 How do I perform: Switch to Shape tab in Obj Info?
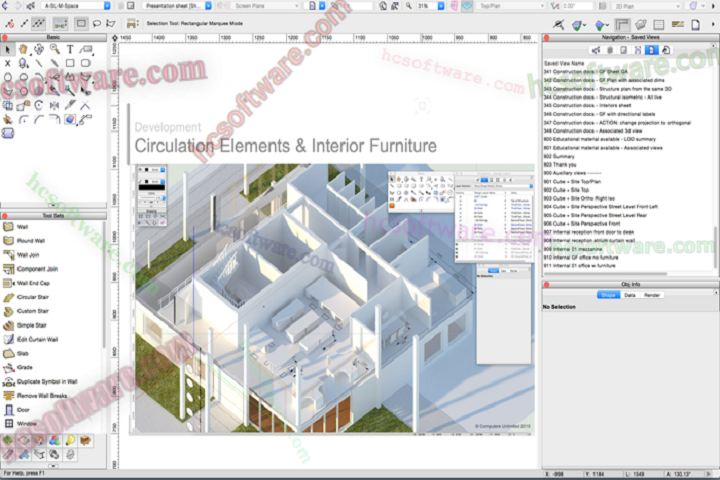[x=608, y=295]
